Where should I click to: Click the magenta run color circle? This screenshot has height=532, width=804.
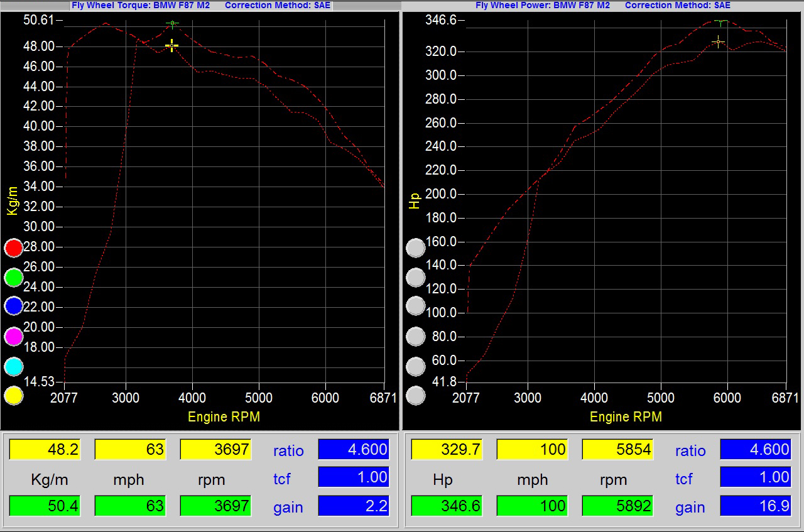[x=14, y=337]
